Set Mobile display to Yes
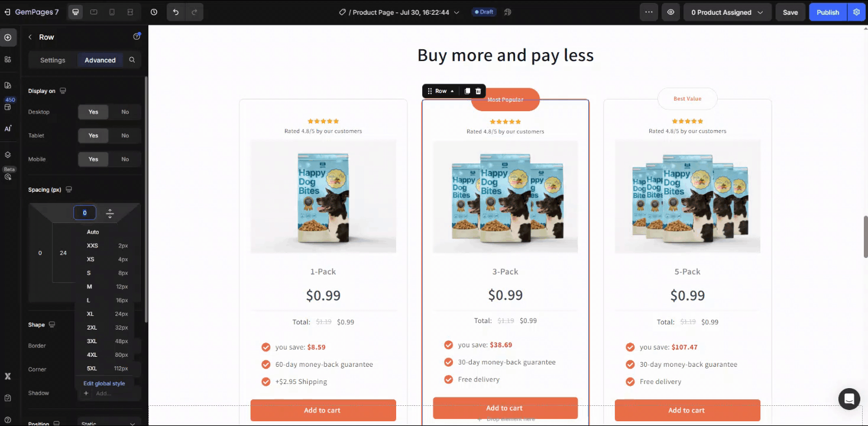 click(93, 159)
